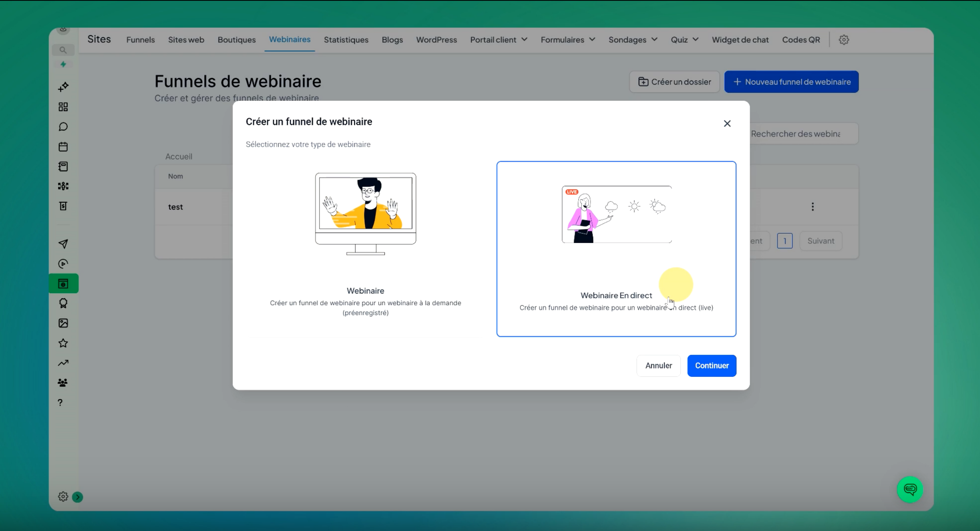Click the conversations chat bubble sidebar icon
Image resolution: width=980 pixels, height=531 pixels.
(63, 127)
